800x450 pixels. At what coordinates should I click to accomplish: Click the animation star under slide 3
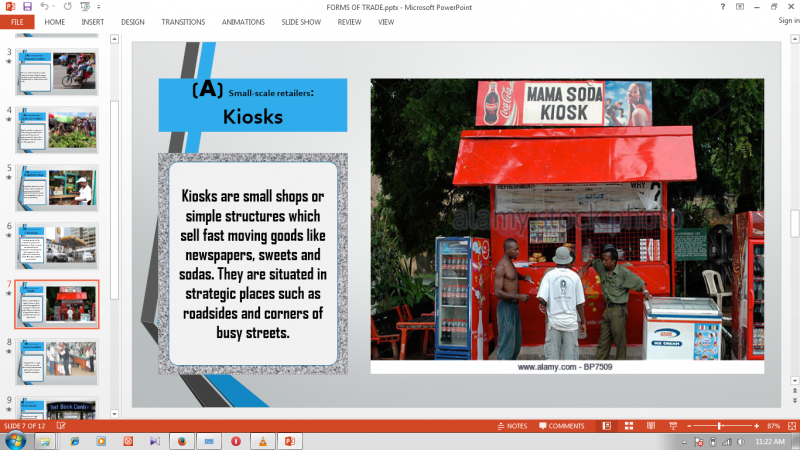(9, 62)
